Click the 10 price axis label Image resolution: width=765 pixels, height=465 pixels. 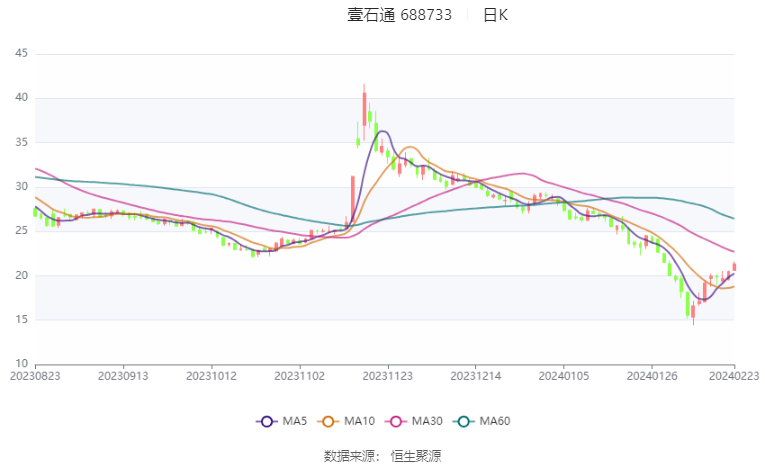point(21,363)
